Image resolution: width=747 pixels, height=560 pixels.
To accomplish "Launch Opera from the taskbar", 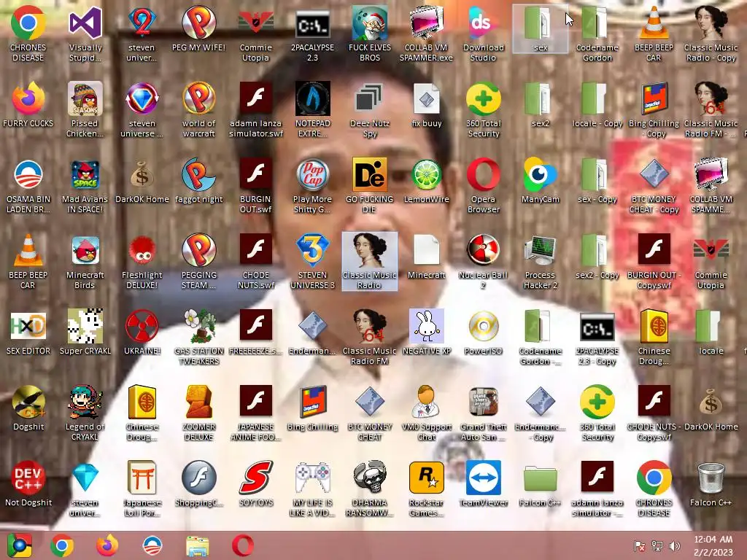I will tap(242, 545).
